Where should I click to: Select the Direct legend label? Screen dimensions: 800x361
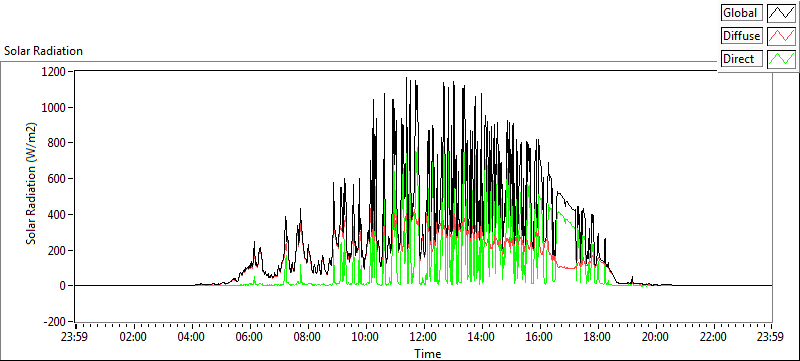(742, 59)
